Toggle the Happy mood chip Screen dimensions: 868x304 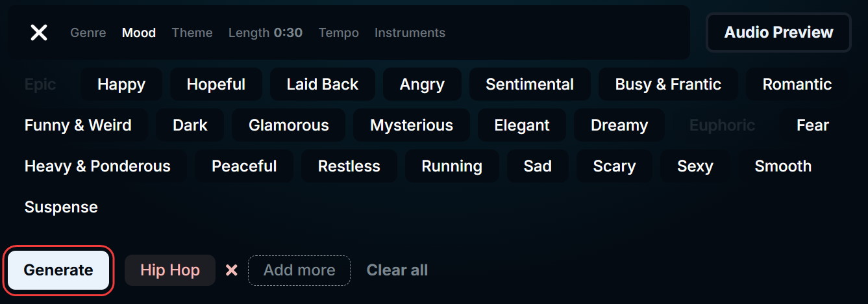[x=121, y=84]
